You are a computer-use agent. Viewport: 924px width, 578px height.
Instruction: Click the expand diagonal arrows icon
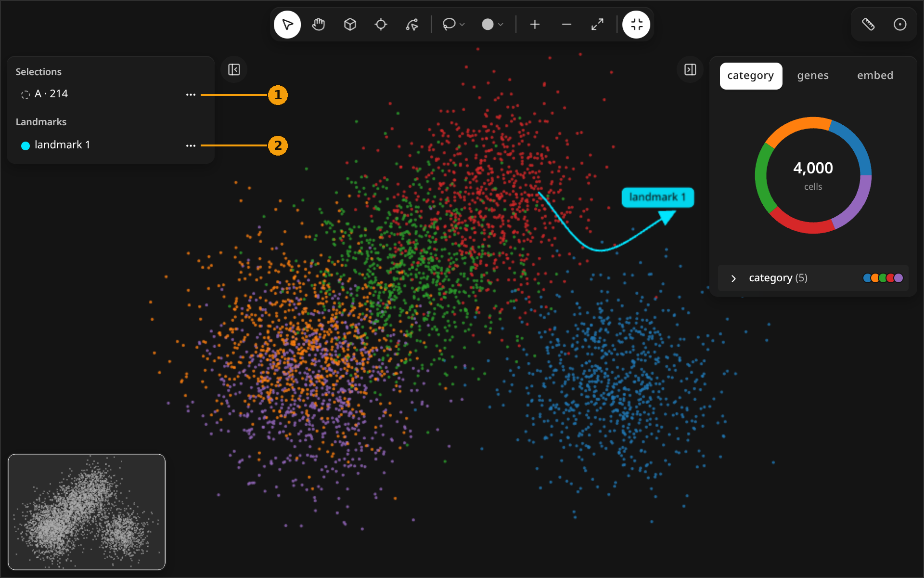coord(597,25)
